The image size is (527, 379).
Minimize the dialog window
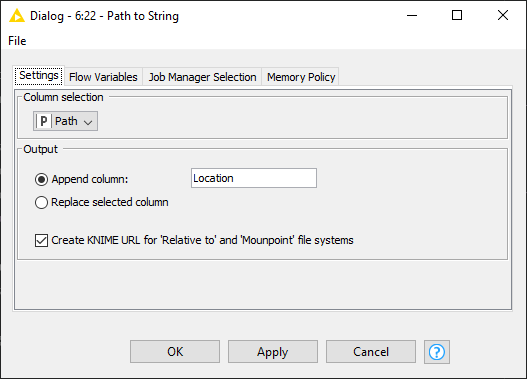(412, 15)
